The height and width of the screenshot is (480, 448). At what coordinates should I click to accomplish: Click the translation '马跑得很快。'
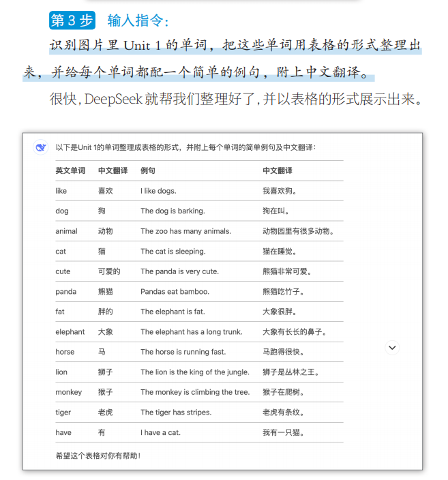283,352
